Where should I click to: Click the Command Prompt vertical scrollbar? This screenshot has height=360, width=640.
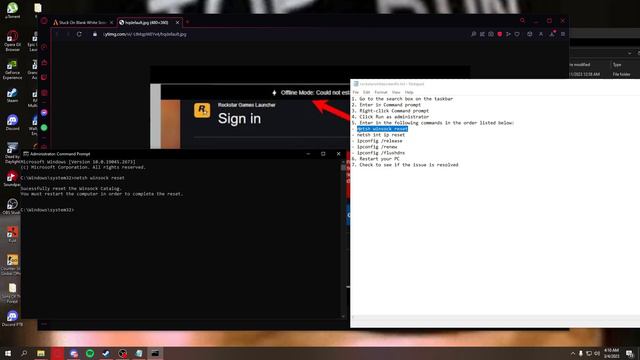tap(343, 238)
